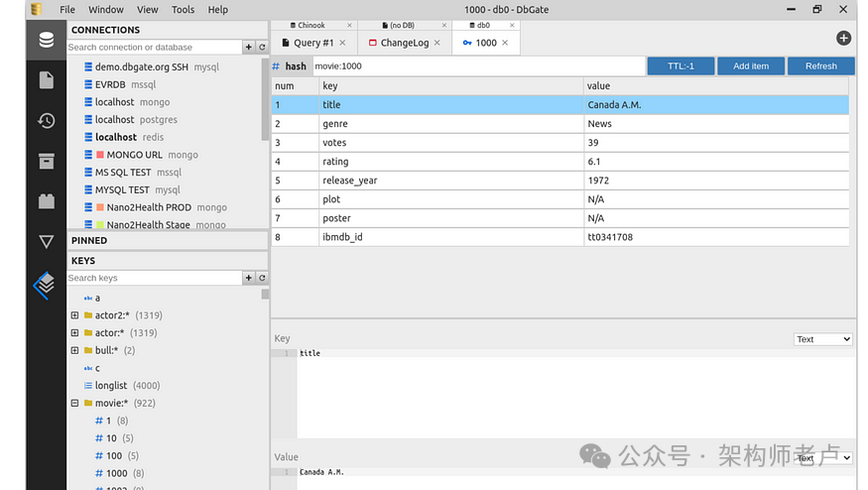Click the funnel-shaped sidebar icon
This screenshot has height=490, width=868.
[46, 241]
